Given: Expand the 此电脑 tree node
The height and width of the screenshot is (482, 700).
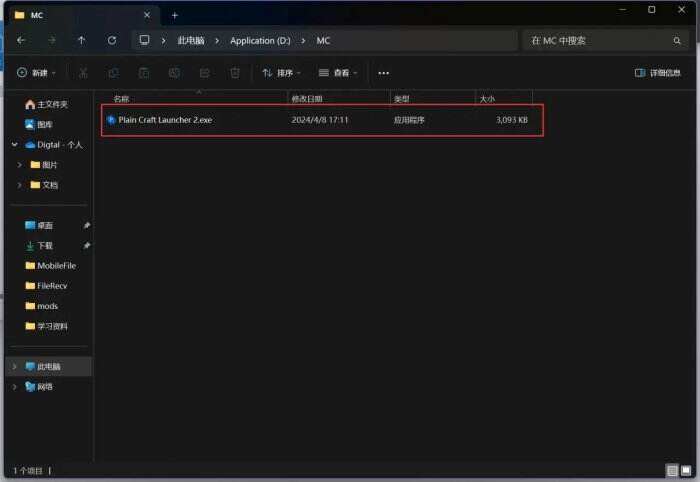Looking at the screenshot, I should point(15,366).
